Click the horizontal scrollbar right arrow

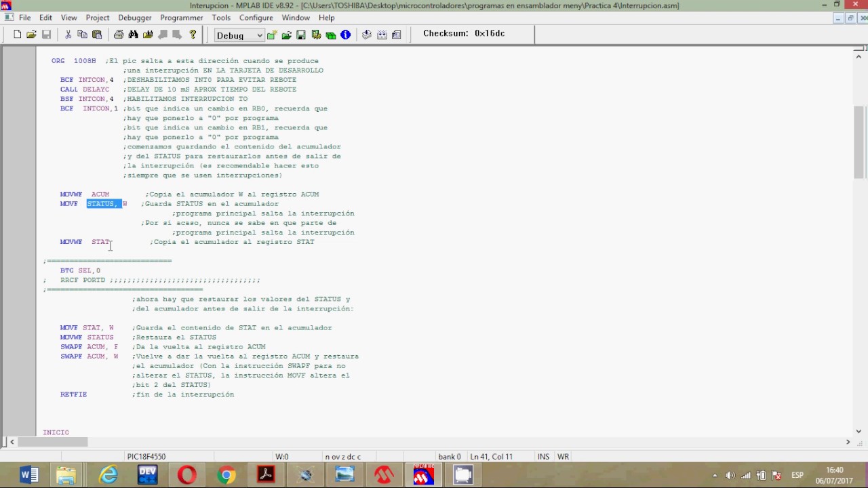click(848, 442)
